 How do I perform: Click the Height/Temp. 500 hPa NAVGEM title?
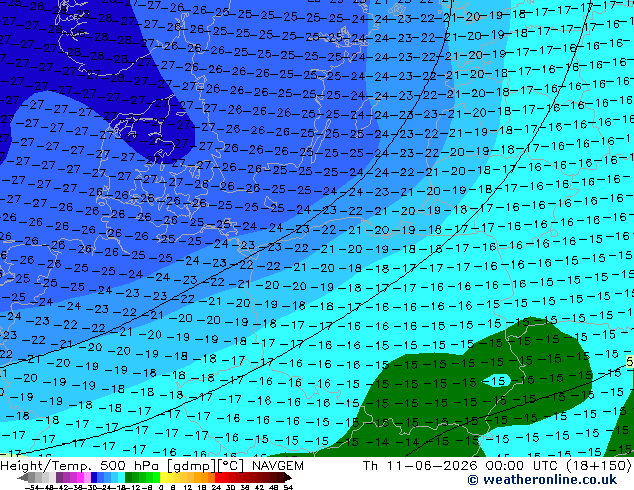point(152,466)
